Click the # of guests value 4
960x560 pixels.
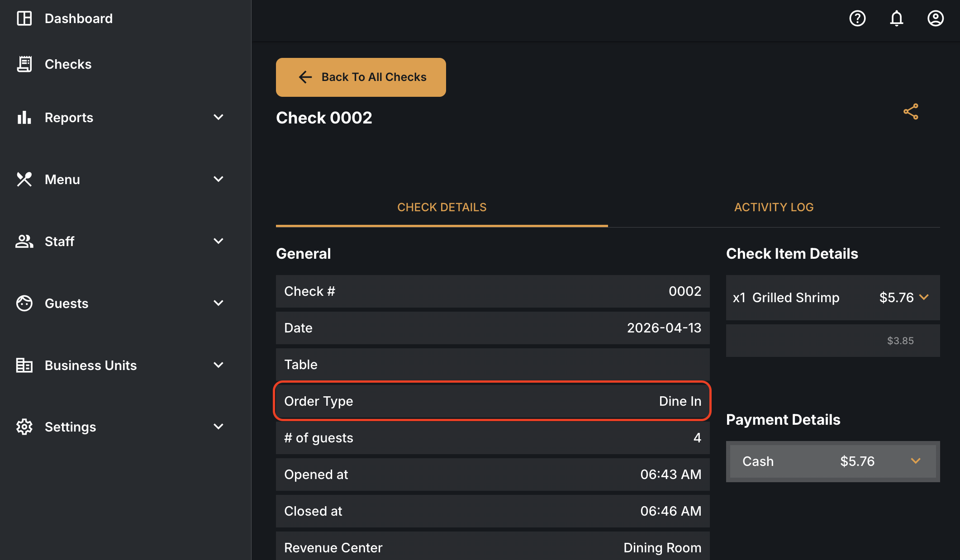point(697,438)
